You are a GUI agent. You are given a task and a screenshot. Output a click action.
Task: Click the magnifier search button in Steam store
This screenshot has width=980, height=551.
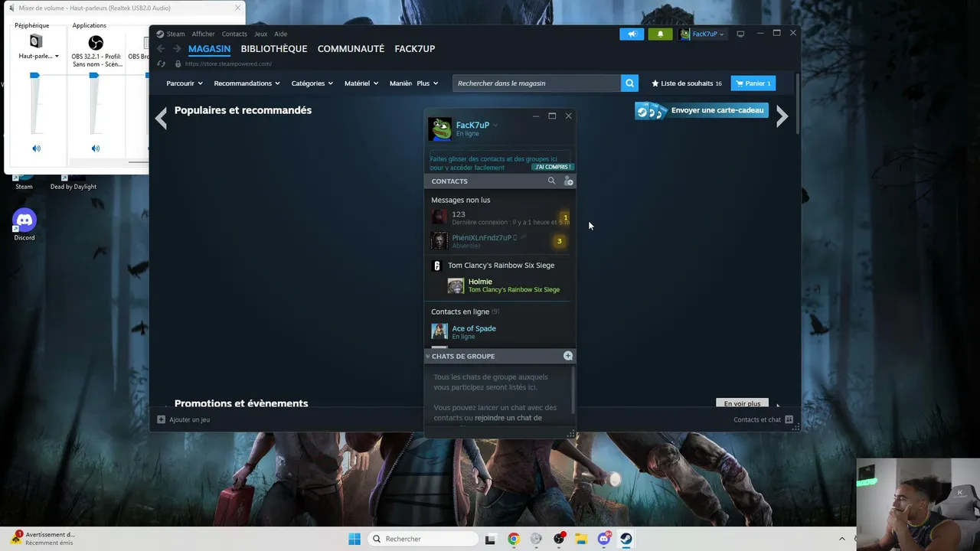click(x=629, y=83)
